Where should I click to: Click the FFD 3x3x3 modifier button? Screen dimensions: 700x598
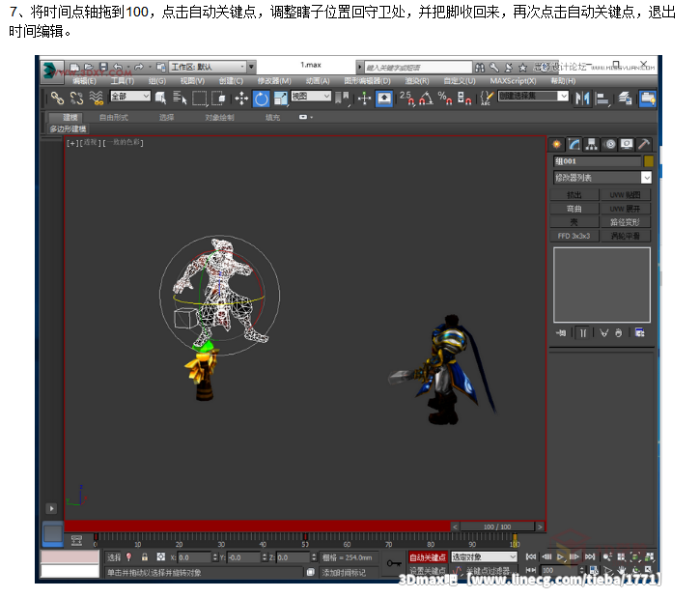click(x=574, y=236)
